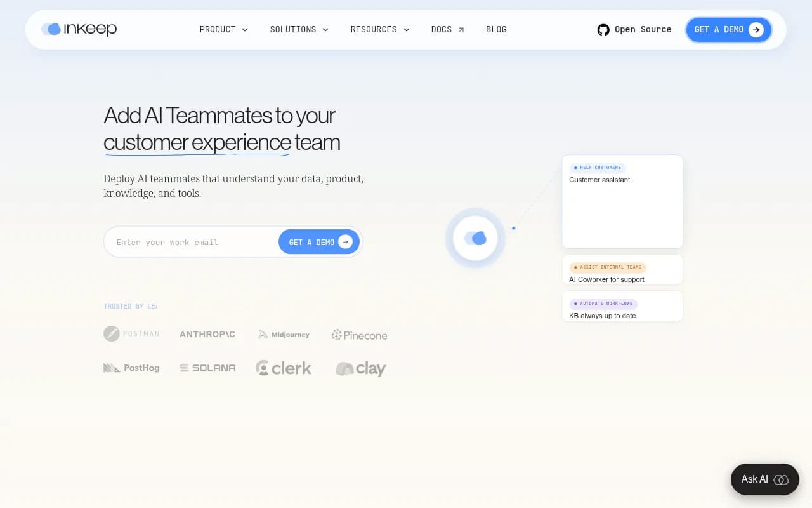Click the Docs external arrow icon
Screen dimensions: 812x508
point(461,30)
